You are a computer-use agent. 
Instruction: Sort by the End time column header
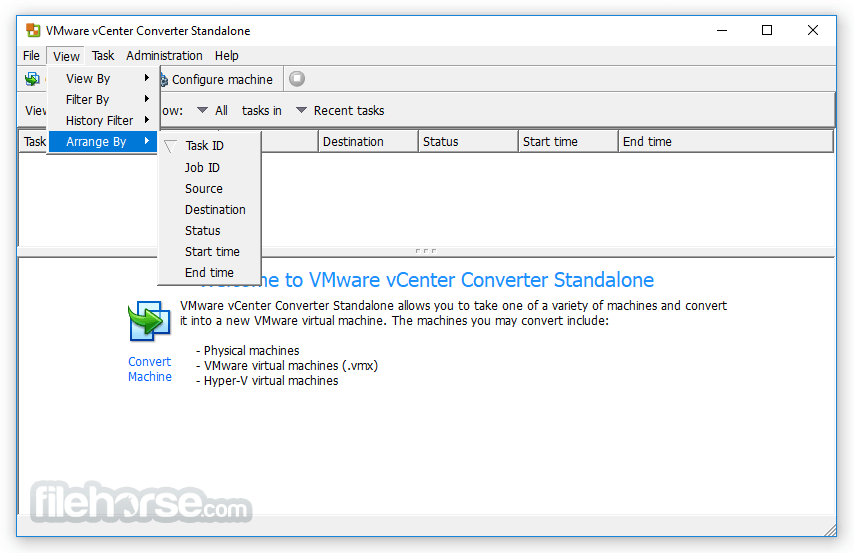click(726, 142)
